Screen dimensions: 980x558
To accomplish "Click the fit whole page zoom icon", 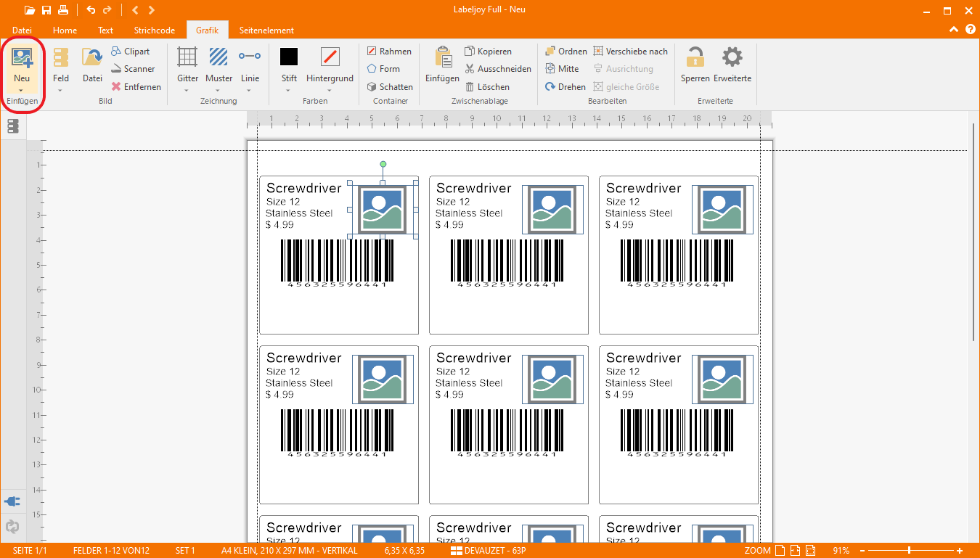I will click(x=811, y=551).
